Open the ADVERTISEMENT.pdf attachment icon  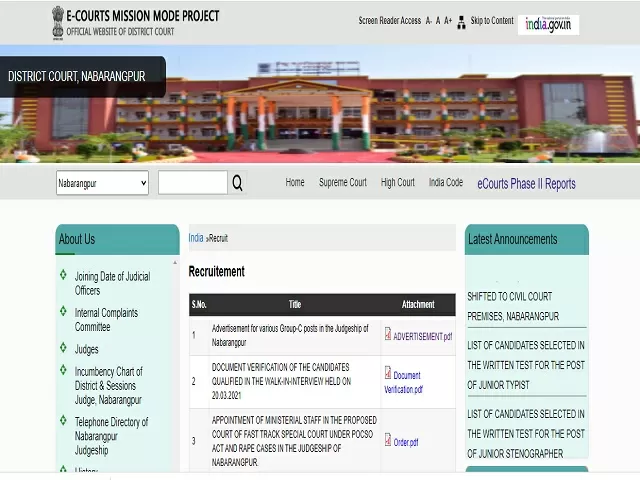pos(388,335)
